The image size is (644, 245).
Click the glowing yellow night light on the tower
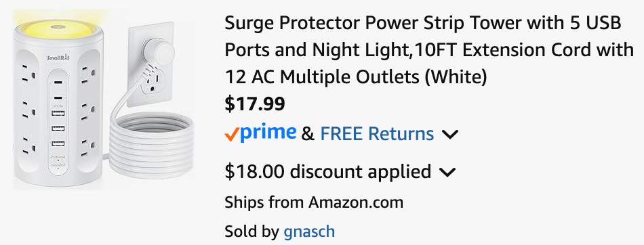pos(57,28)
